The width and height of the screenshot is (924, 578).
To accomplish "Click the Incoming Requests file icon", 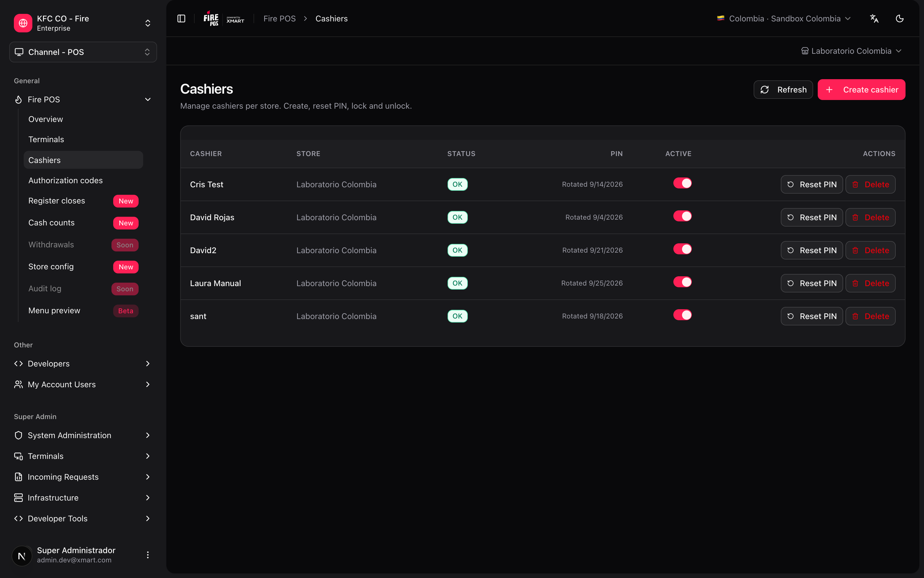I will pyautogui.click(x=18, y=477).
